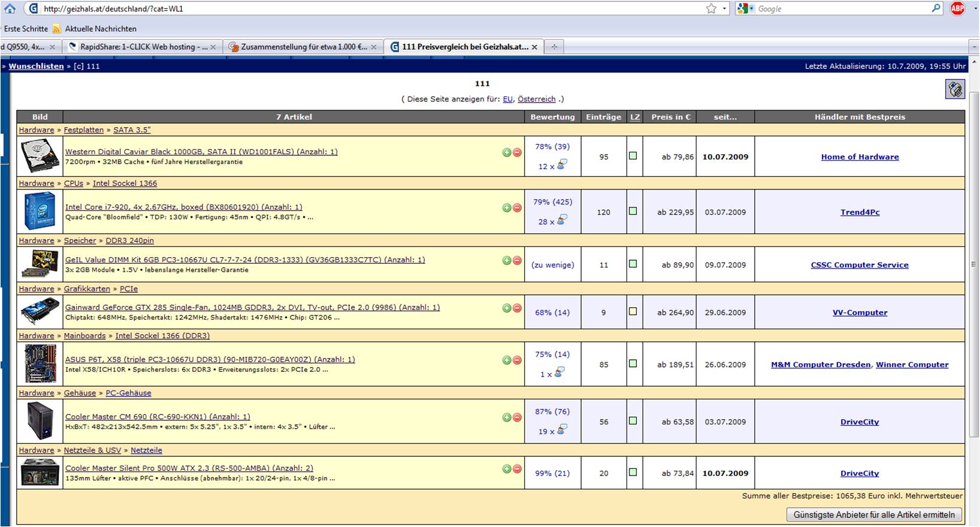This screenshot has width=980, height=527.
Task: Increase quantity of Western Digital Caviar Black
Action: click(507, 152)
